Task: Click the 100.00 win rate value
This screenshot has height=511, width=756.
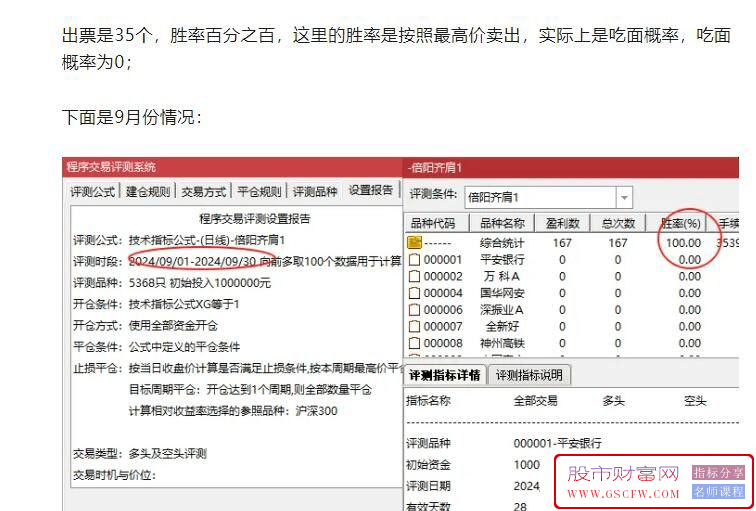Action: (683, 243)
